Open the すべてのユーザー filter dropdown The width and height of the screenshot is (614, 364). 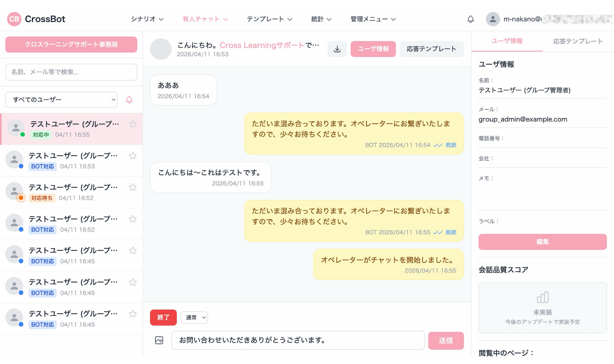click(x=61, y=99)
